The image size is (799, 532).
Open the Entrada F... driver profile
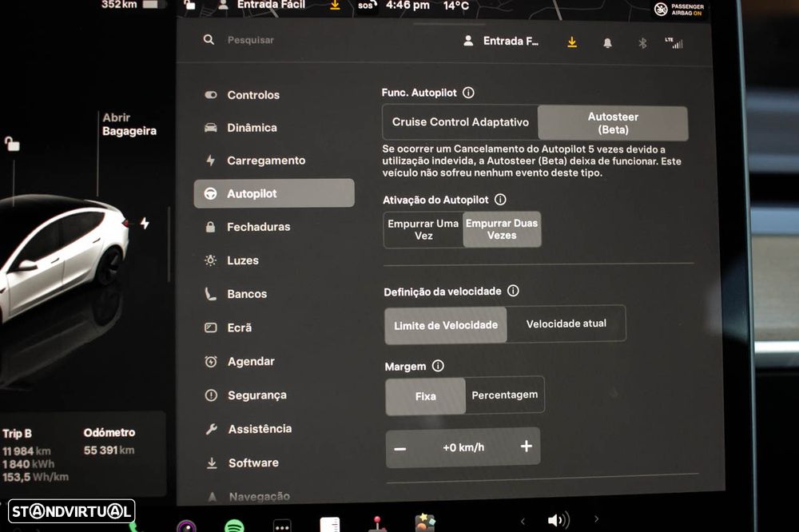pos(502,42)
